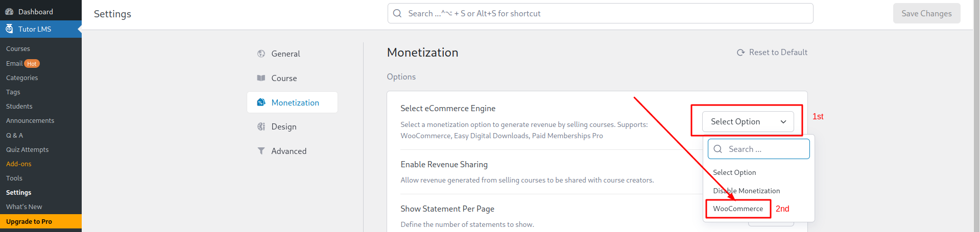Choose WooCommerce from the dropdown list

tap(738, 209)
